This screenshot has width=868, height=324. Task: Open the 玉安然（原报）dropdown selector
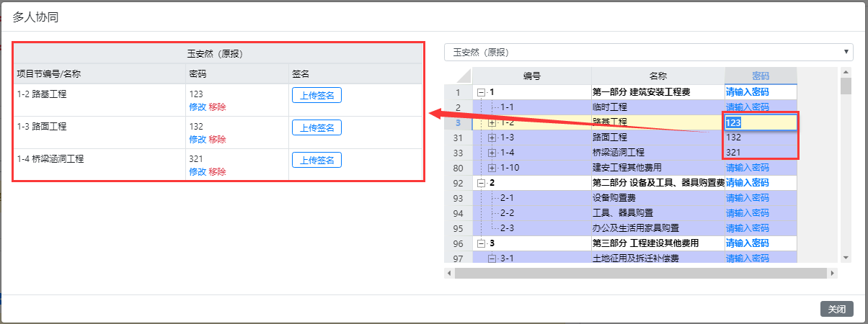(649, 52)
